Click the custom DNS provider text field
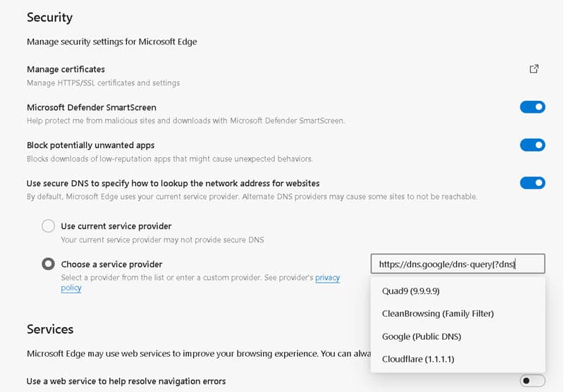This screenshot has height=392, width=564. [x=458, y=264]
